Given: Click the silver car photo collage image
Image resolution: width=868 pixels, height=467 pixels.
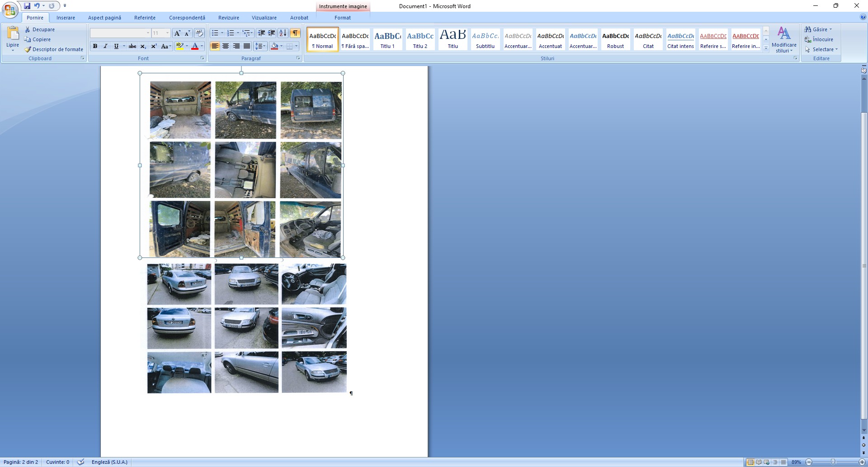Looking at the screenshot, I should coord(246,328).
